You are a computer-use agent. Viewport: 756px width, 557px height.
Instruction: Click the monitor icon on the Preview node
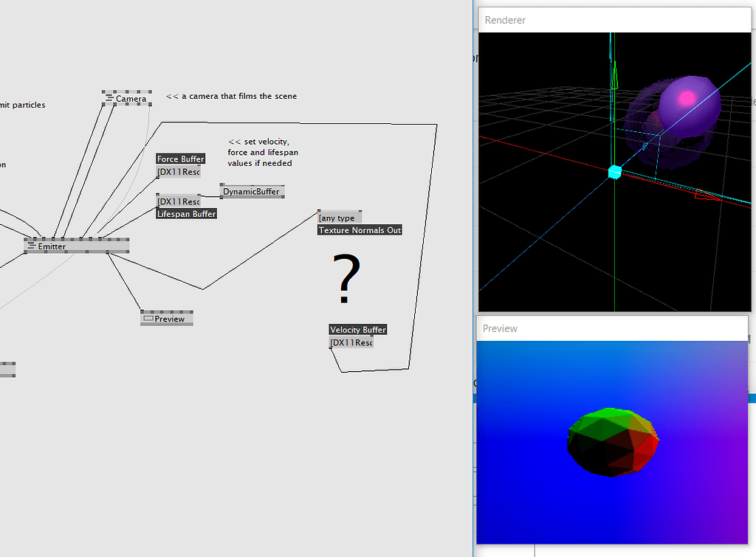tap(148, 319)
